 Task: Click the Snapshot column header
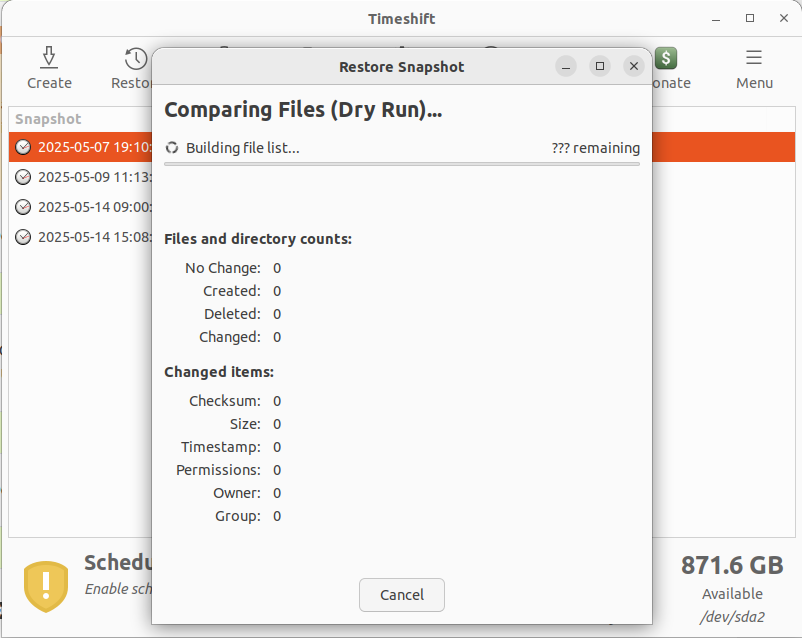[x=48, y=119]
